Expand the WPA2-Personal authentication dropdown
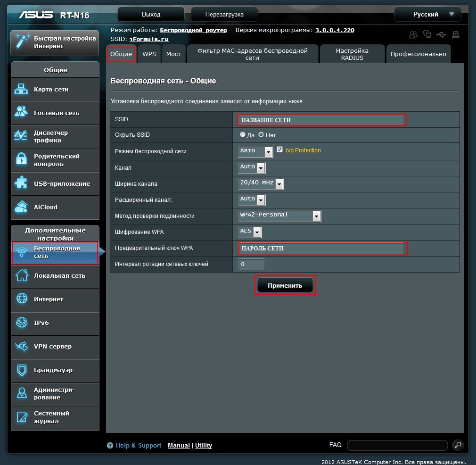 pos(317,216)
